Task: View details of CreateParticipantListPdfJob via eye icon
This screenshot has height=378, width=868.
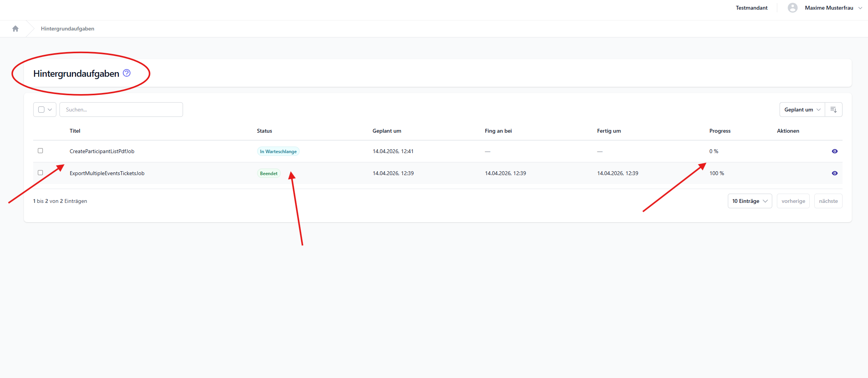Action: (x=834, y=151)
